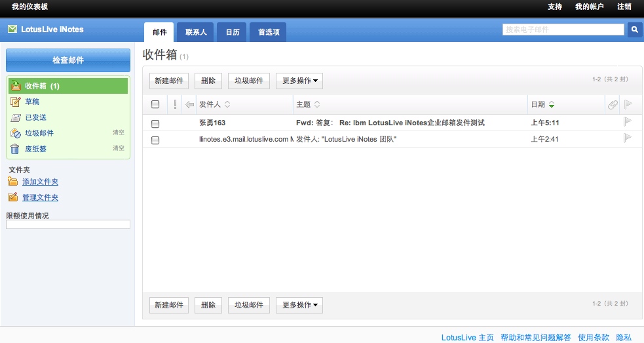The width and height of the screenshot is (644, 343).
Task: Click the attachment paperclip column icon
Action: [613, 104]
